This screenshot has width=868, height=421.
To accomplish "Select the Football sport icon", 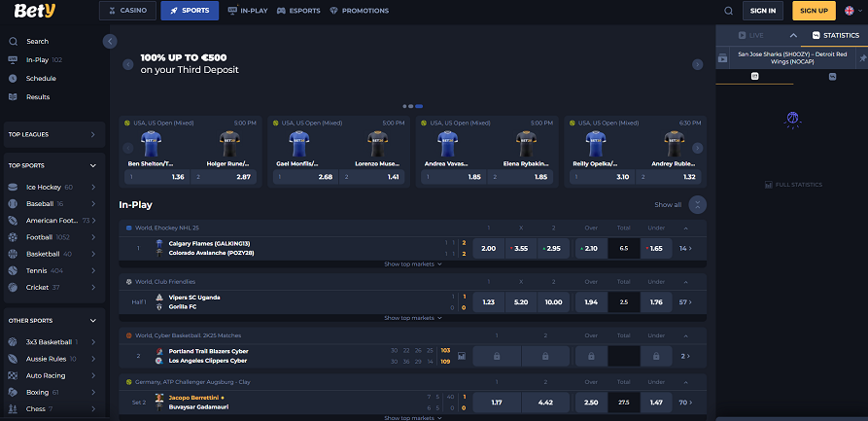I will coord(13,237).
